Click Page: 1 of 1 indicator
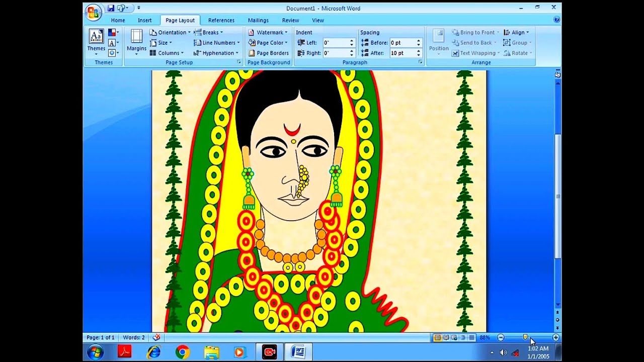644x362 pixels. (x=101, y=337)
